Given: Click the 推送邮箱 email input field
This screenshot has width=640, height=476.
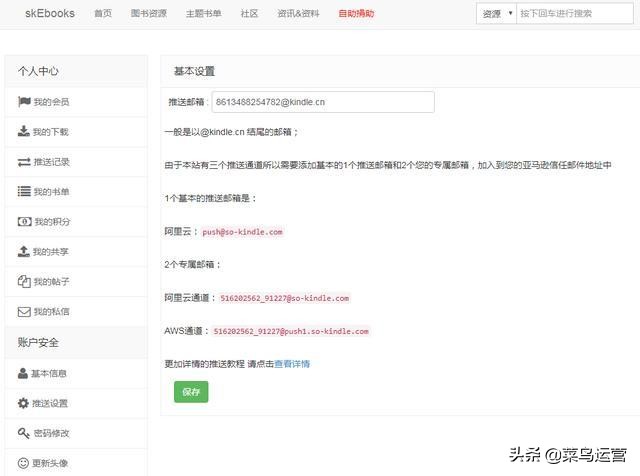Looking at the screenshot, I should 323,102.
